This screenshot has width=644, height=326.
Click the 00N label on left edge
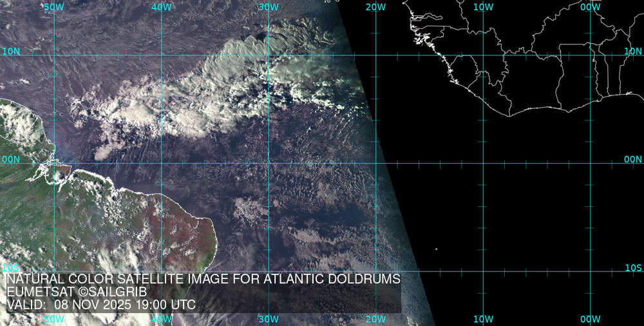(x=11, y=159)
